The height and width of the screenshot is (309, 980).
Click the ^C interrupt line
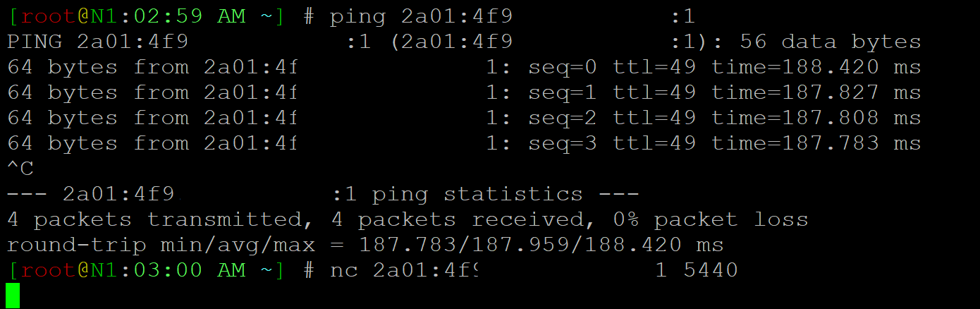(20, 169)
